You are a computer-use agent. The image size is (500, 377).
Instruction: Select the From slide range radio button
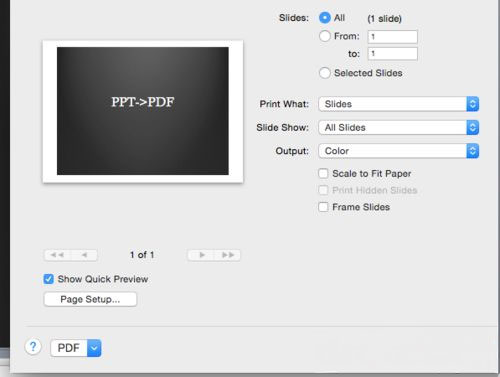click(325, 36)
